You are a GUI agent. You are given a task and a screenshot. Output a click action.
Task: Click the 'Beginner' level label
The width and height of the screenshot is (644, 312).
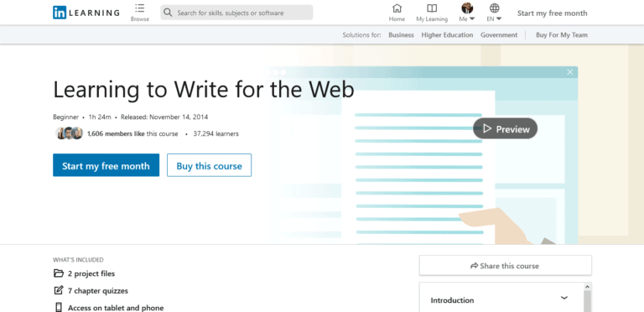point(65,117)
